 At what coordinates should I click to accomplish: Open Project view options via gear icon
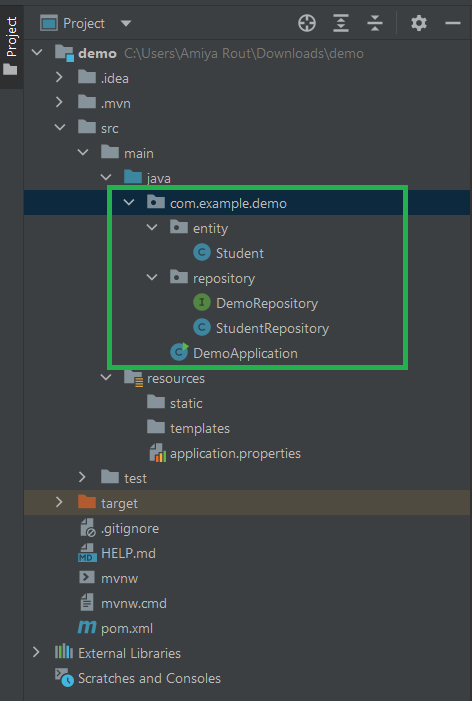pyautogui.click(x=418, y=23)
